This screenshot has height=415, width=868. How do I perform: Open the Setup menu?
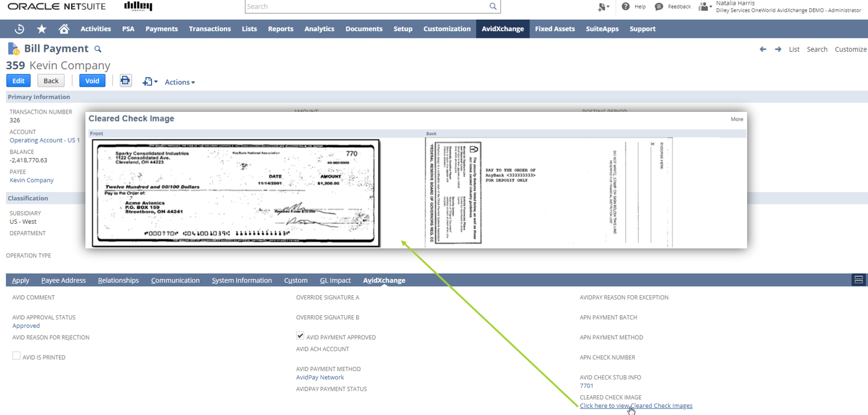pyautogui.click(x=403, y=29)
